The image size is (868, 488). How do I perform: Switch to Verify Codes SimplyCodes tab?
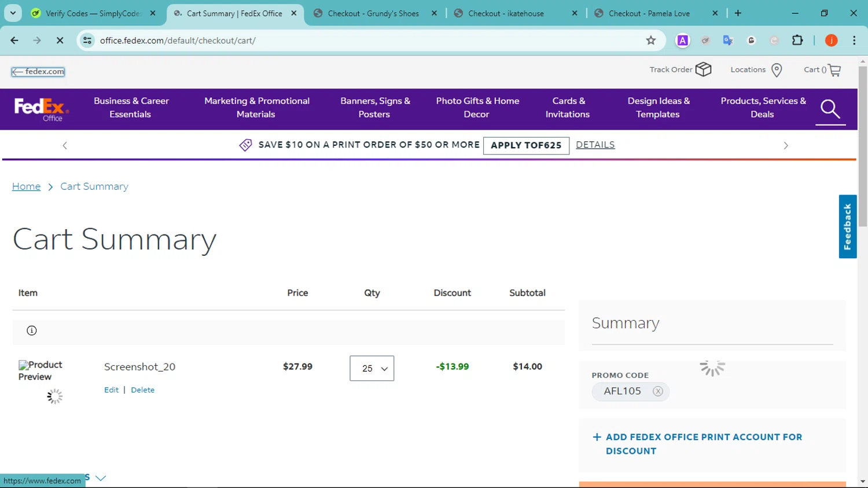click(93, 13)
